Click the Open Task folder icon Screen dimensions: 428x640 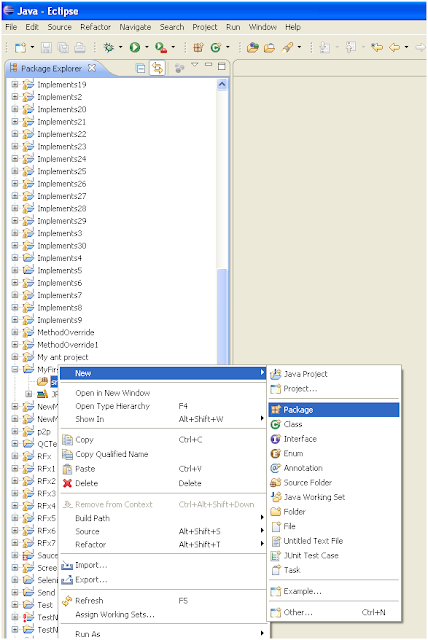(x=269, y=48)
